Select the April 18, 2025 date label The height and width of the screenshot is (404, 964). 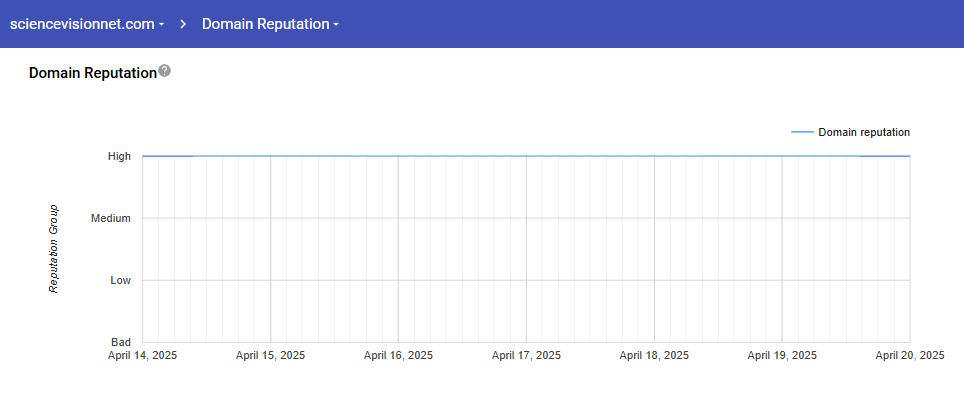(x=654, y=355)
